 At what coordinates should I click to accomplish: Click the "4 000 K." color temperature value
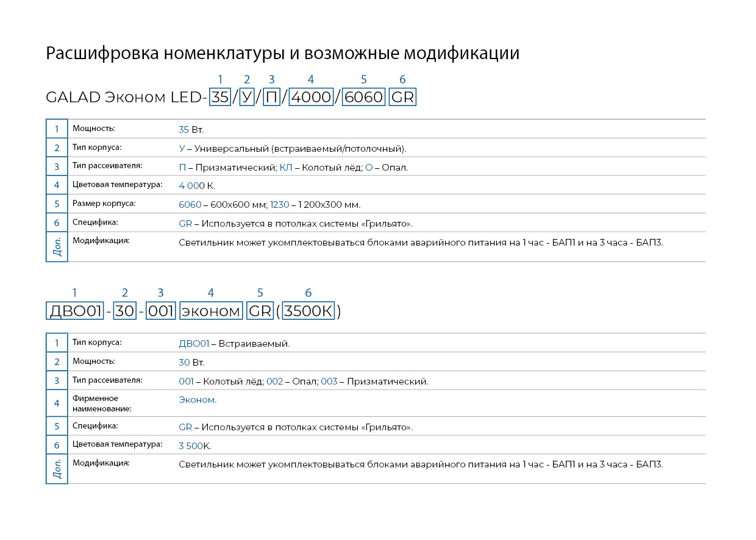[x=197, y=186]
